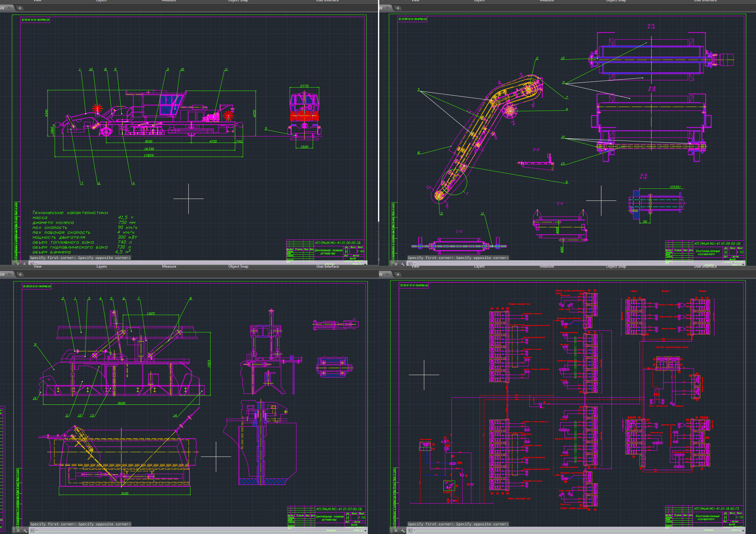Select the '300 кВт' engine power value
Viewport: 756px width, 534px height.
[x=127, y=237]
